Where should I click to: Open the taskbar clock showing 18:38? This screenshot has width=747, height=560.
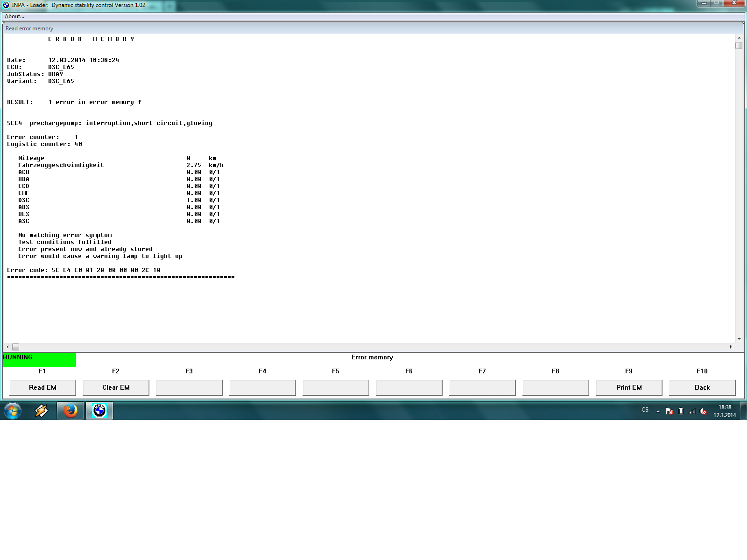pyautogui.click(x=725, y=411)
